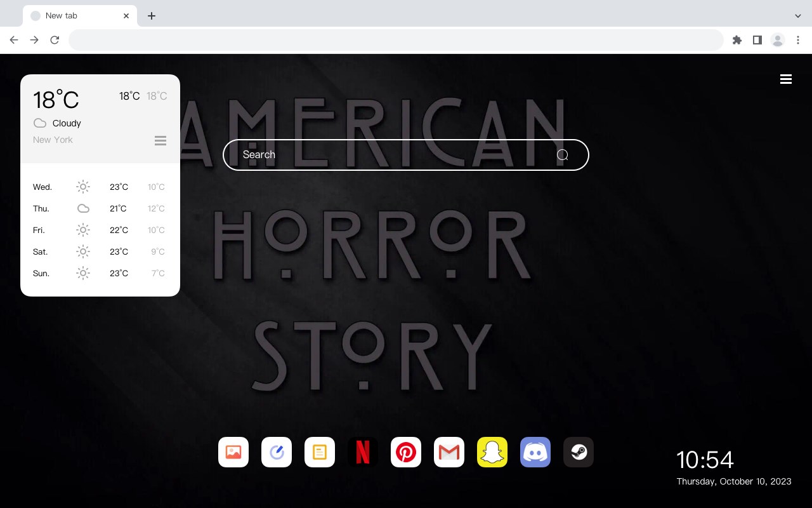Focus the browser address bar

click(x=396, y=40)
